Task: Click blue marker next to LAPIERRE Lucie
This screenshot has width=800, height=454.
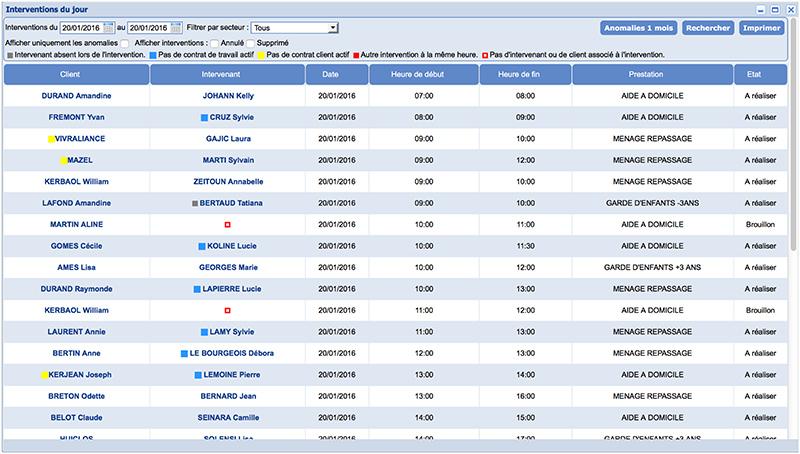Action: pyautogui.click(x=197, y=289)
